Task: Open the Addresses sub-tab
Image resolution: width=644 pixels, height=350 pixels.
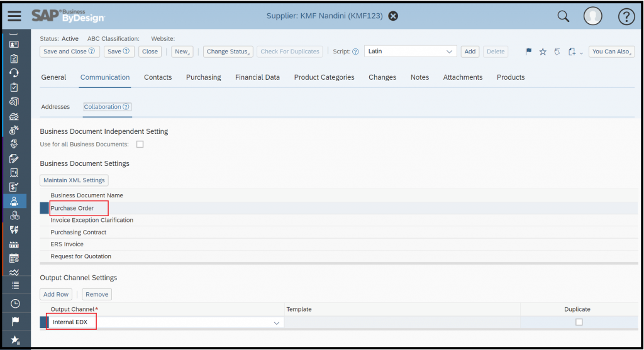Action: [55, 107]
